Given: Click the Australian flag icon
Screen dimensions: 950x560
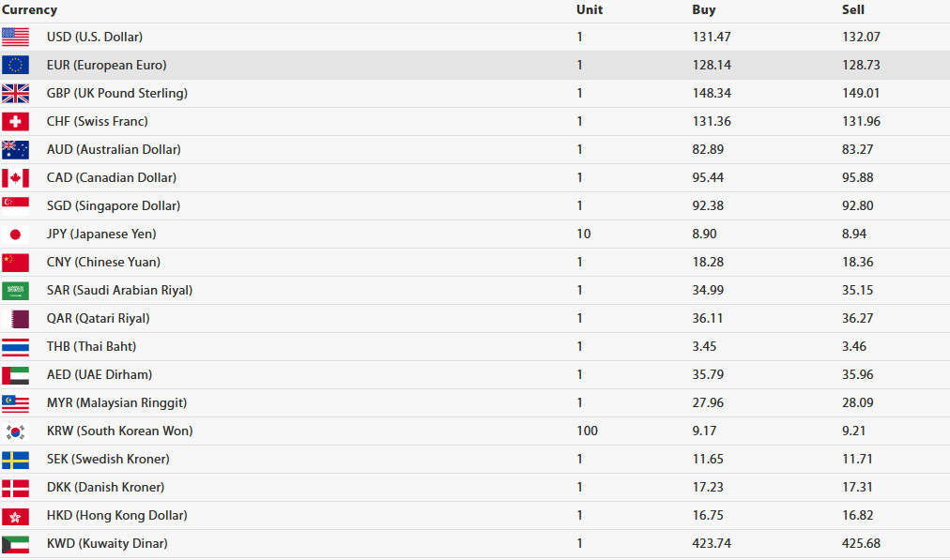Looking at the screenshot, I should (15, 149).
